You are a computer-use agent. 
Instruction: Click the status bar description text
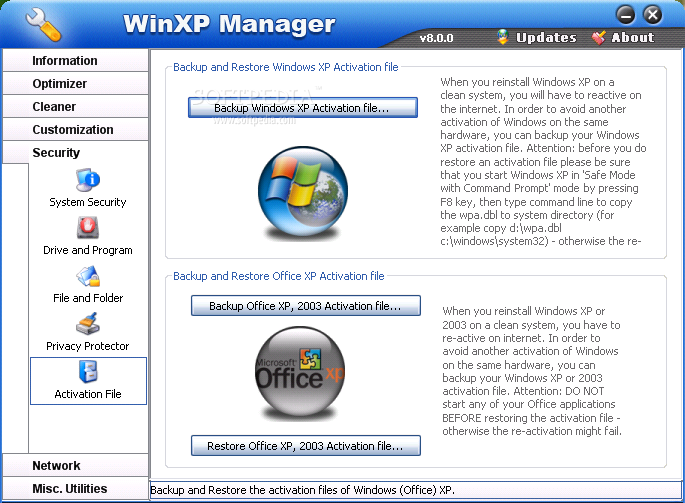point(302,490)
